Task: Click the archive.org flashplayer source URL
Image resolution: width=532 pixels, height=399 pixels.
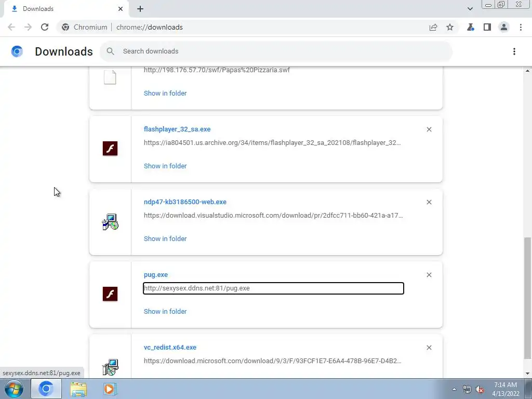Action: [x=272, y=142]
